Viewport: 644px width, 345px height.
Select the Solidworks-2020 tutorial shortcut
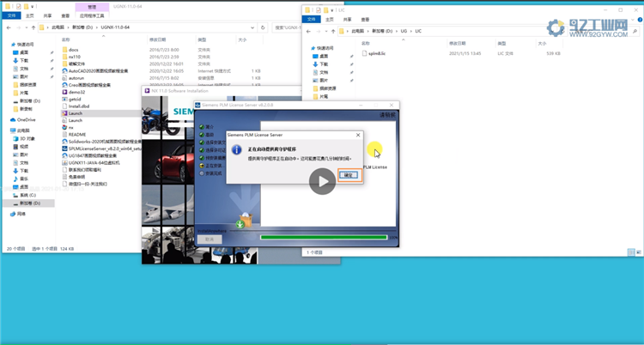click(105, 142)
